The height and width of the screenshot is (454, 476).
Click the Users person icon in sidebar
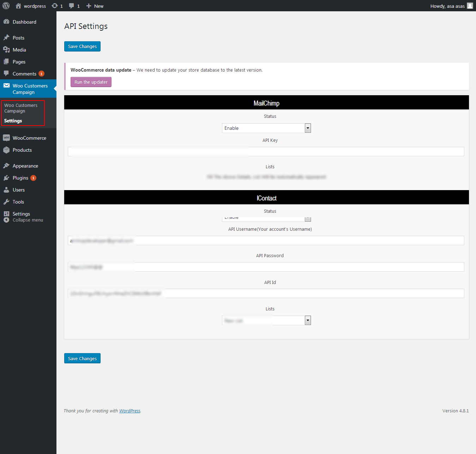(x=6, y=189)
